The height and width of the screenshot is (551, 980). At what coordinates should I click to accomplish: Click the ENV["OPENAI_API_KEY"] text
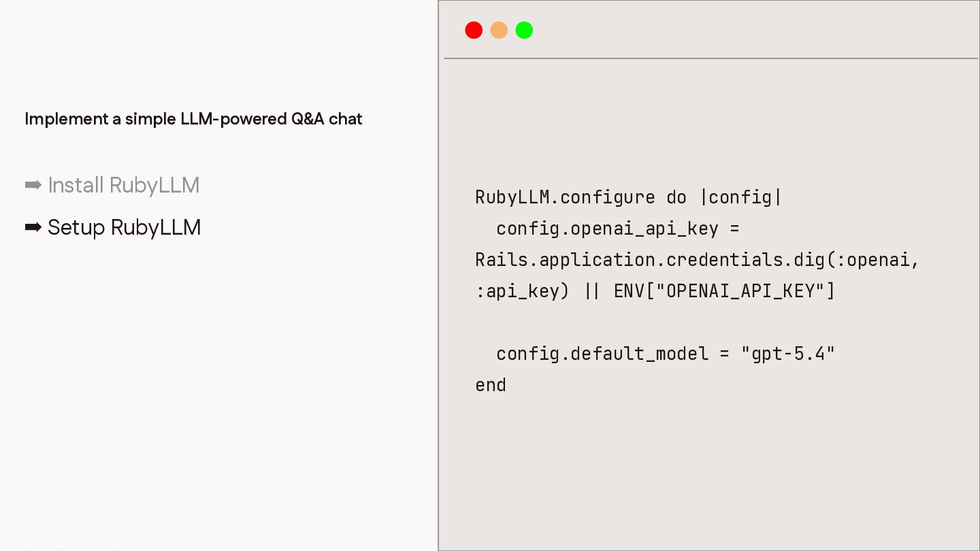tap(724, 291)
